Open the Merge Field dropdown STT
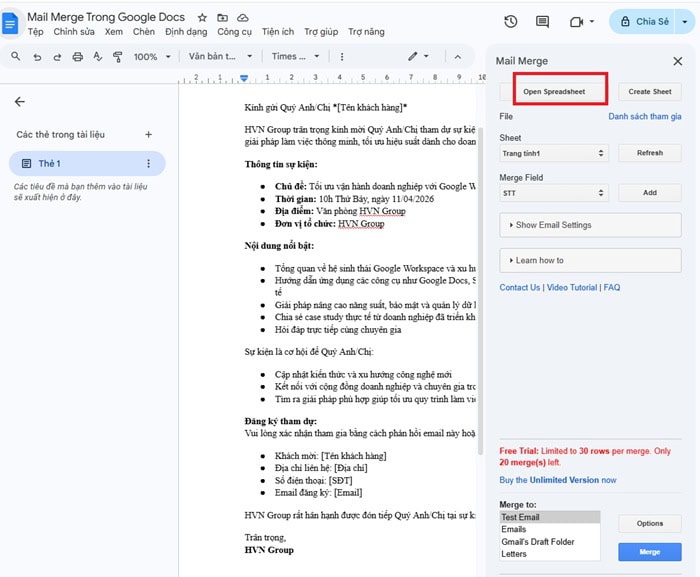The image size is (700, 577). coord(554,193)
